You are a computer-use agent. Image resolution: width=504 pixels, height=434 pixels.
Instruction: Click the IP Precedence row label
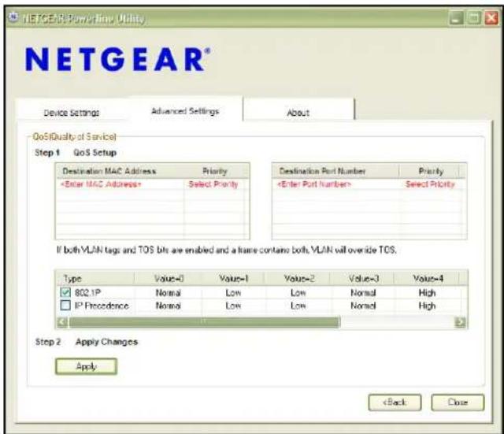pyautogui.click(x=102, y=306)
